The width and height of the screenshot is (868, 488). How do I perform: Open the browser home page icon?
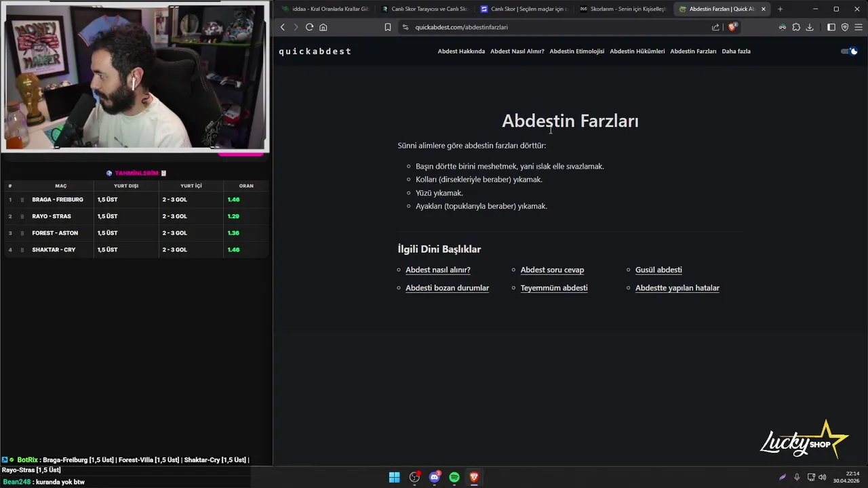(x=323, y=27)
